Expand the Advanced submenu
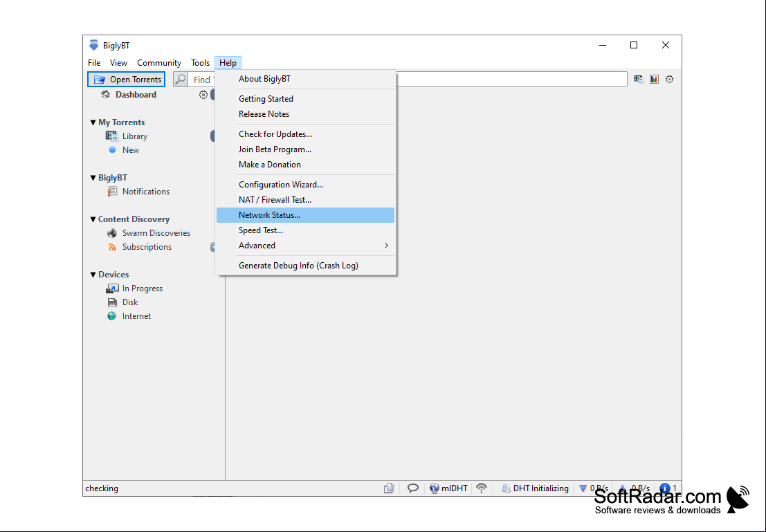The width and height of the screenshot is (766, 532). pyautogui.click(x=305, y=245)
